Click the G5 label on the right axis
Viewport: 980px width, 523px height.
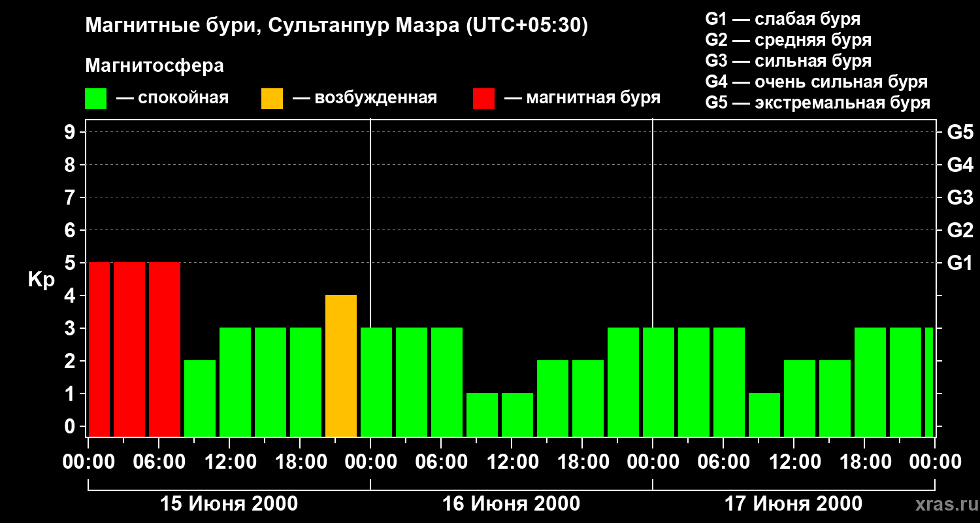click(x=960, y=133)
